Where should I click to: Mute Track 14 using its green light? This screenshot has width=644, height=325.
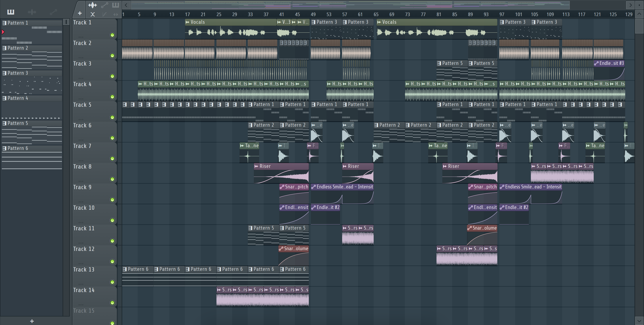(x=112, y=303)
